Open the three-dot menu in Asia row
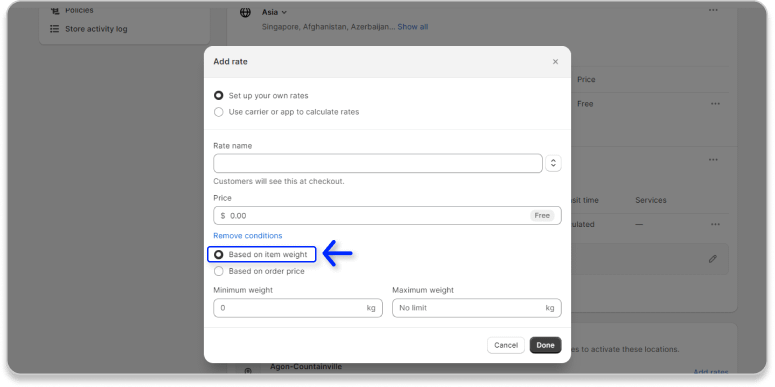 coord(713,10)
